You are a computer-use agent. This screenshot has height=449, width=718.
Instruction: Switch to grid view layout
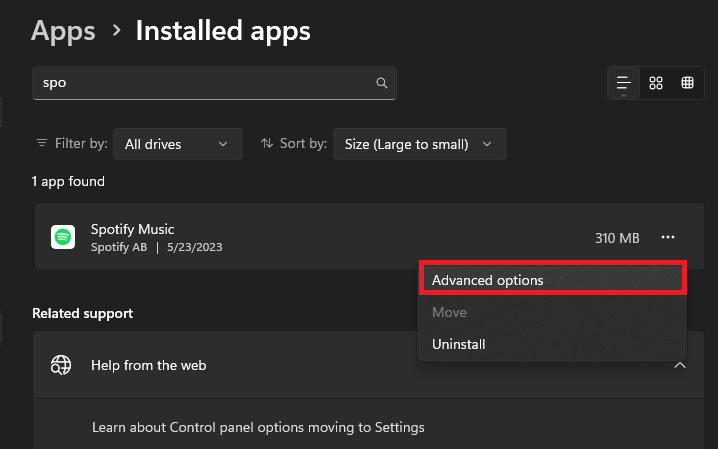pos(656,83)
